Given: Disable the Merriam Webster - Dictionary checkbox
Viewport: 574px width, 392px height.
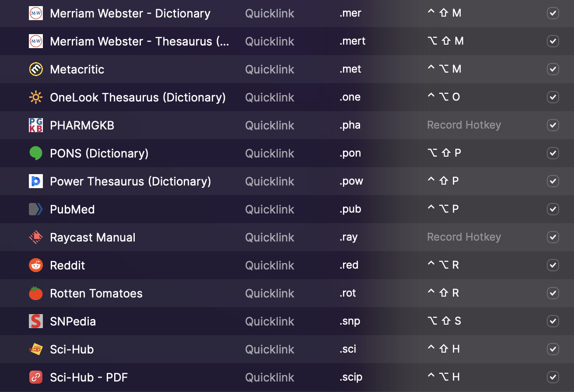Looking at the screenshot, I should [553, 13].
